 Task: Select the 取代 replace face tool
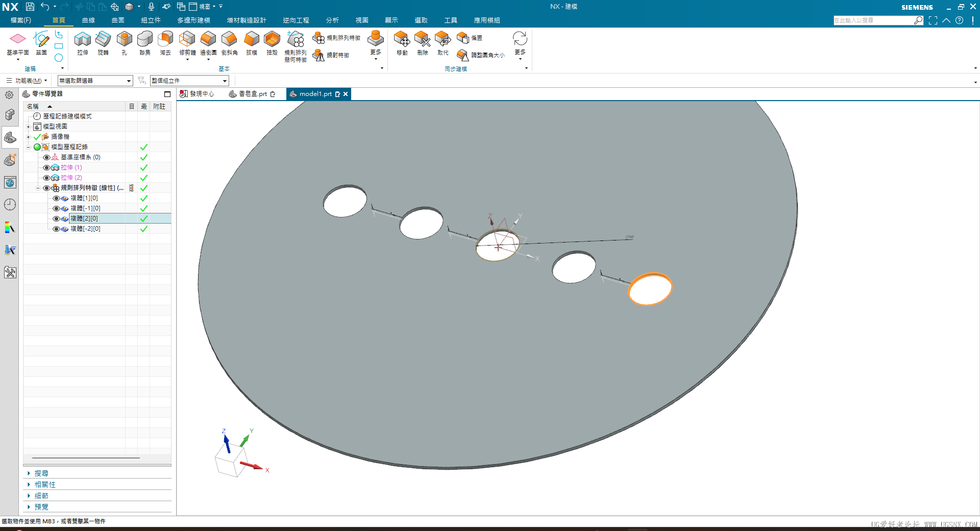[x=443, y=43]
